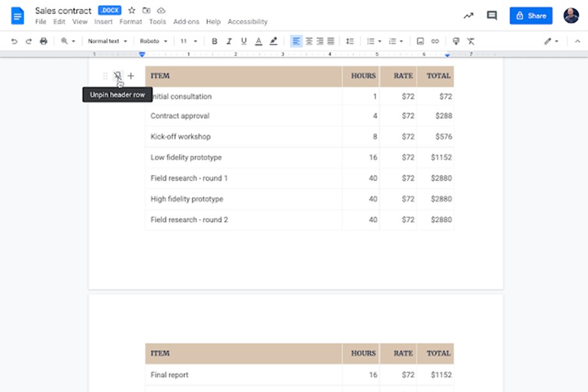Image resolution: width=588 pixels, height=392 pixels.
Task: Apply italic formatting
Action: (229, 41)
